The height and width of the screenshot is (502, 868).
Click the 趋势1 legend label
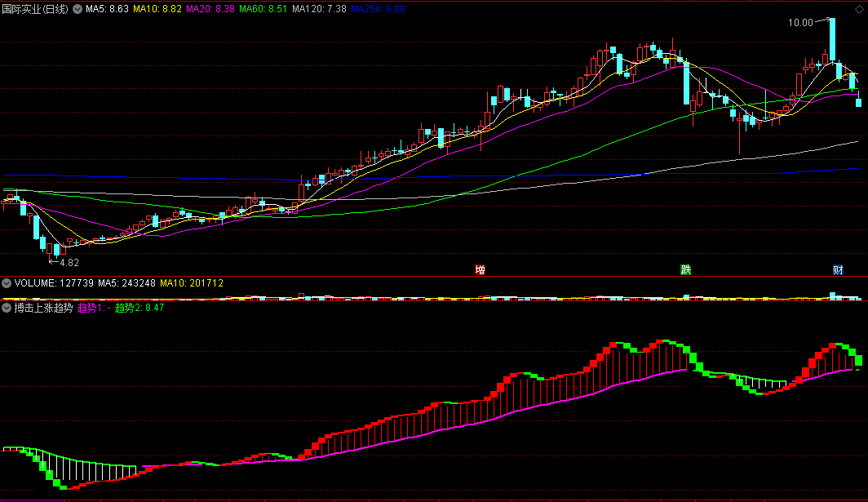94,308
